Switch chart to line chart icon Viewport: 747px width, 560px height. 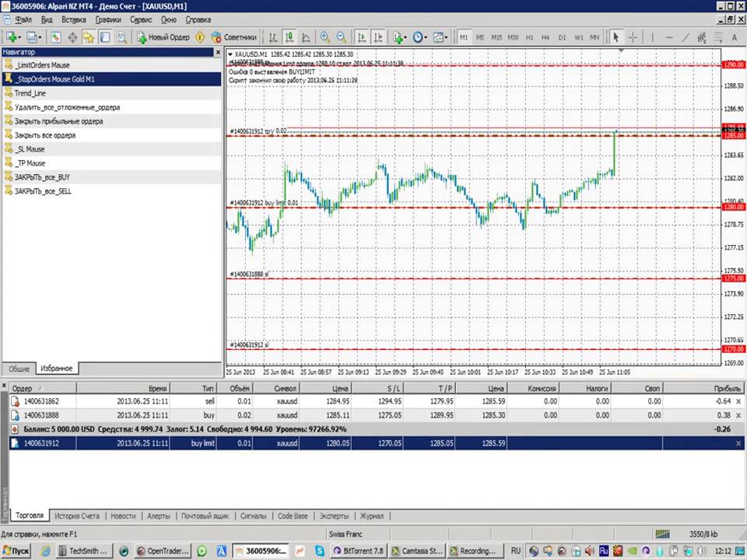[x=306, y=37]
